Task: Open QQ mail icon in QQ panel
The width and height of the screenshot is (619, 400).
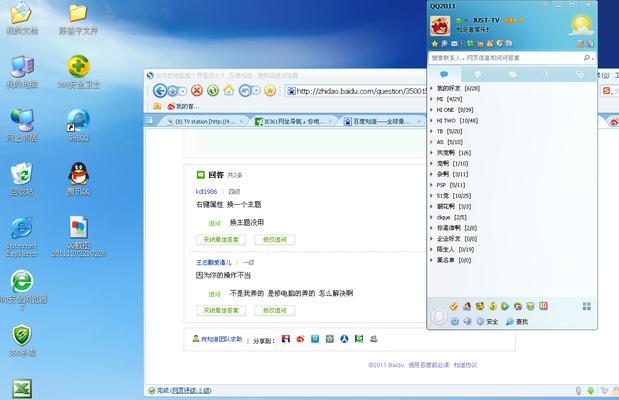Action: 454,43
